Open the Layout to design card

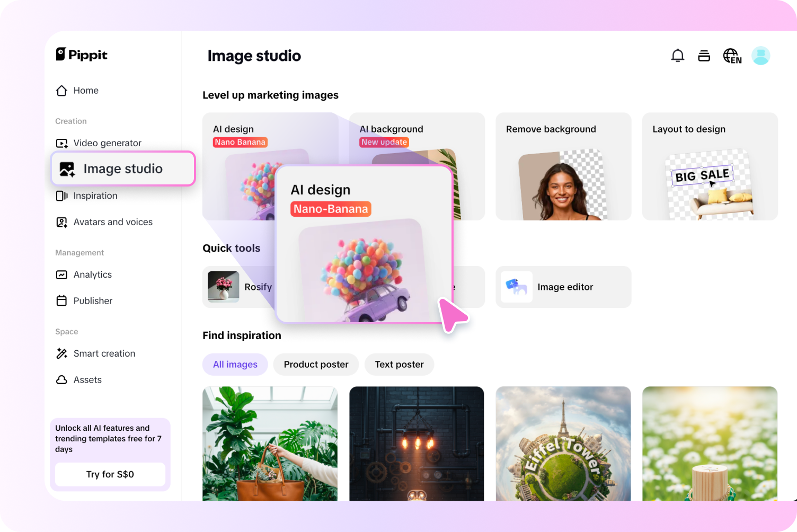(x=710, y=166)
